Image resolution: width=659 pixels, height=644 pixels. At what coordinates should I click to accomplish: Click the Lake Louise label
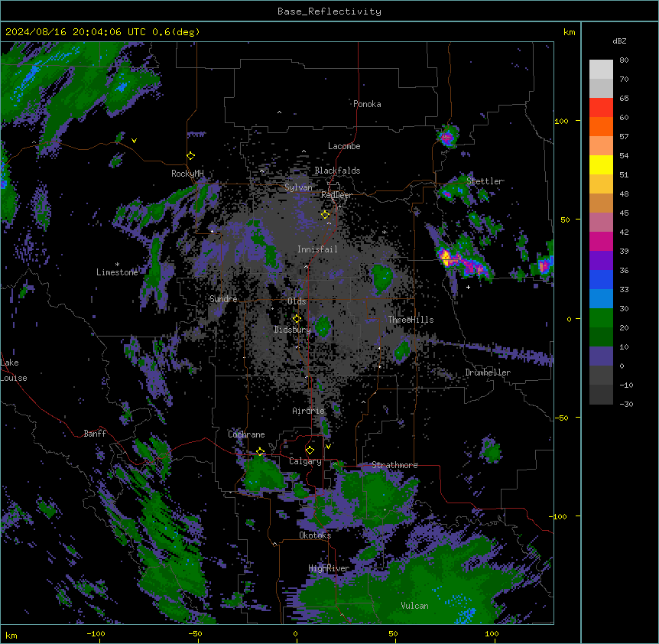click(x=14, y=370)
